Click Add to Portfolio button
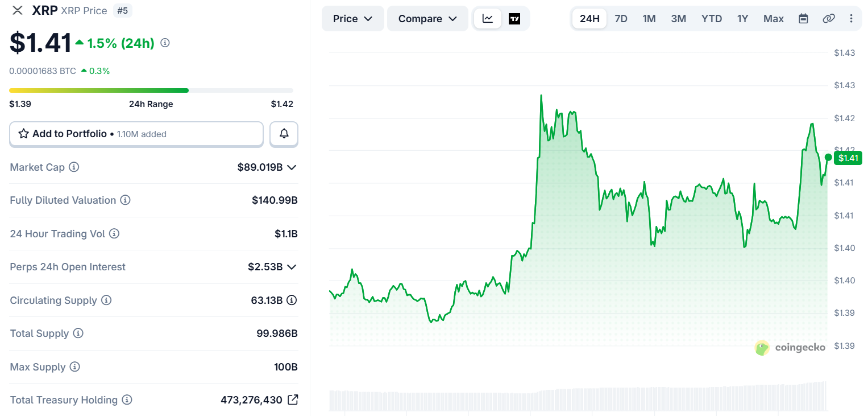The image size is (868, 416). [x=136, y=134]
